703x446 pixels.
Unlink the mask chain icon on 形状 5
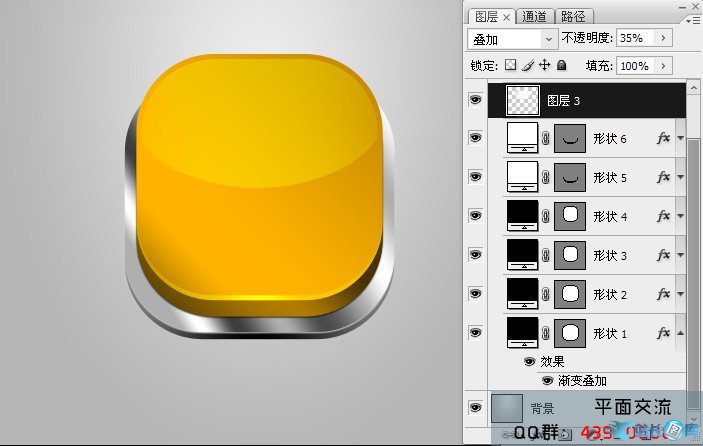click(x=546, y=178)
